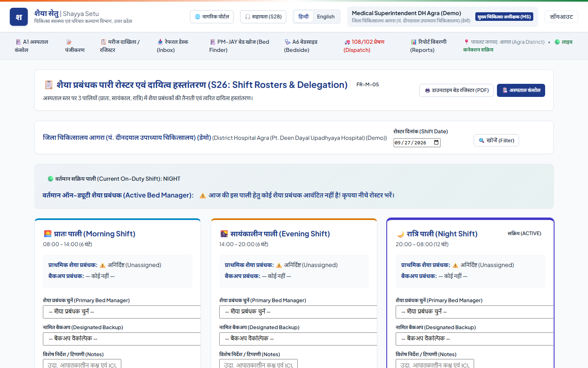Switch language to हिन्दी

(x=303, y=17)
